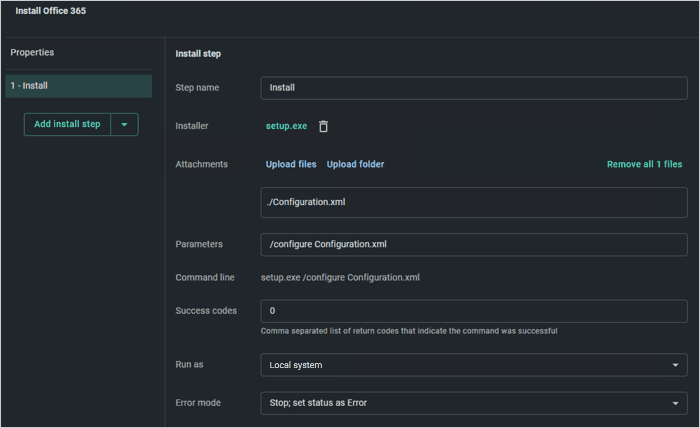Click the comma separated return codes hint
The image size is (700, 428).
click(409, 331)
